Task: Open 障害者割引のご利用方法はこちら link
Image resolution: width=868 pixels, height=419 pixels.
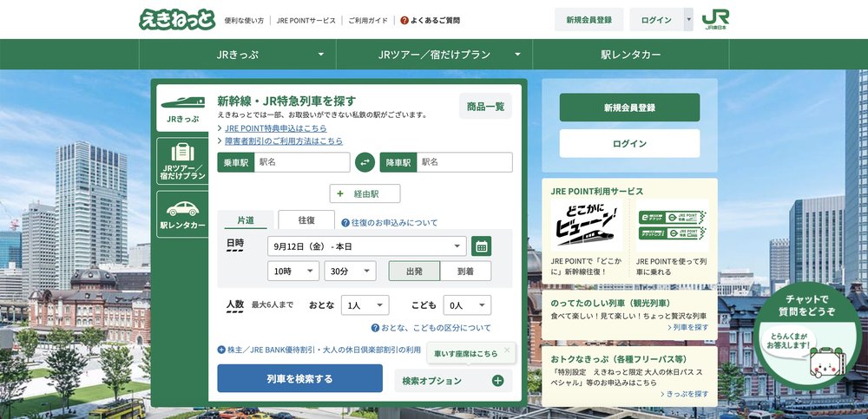Action: [x=284, y=141]
